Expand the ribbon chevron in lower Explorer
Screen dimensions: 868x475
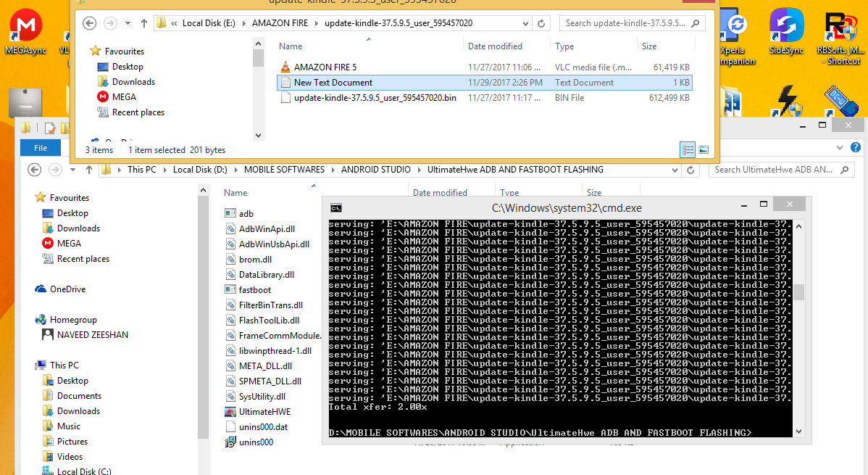tap(840, 147)
